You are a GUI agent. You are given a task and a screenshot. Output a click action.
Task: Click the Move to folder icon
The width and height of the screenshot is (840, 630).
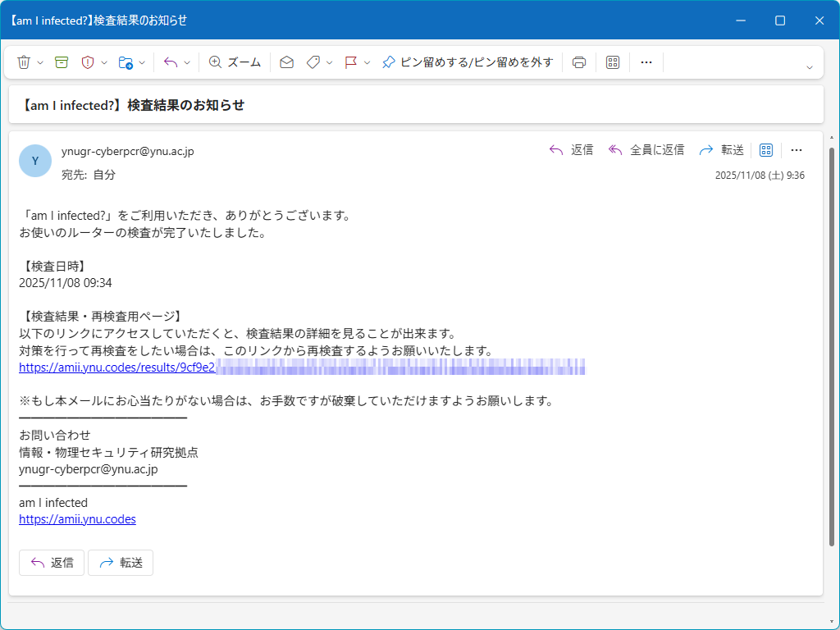click(126, 62)
